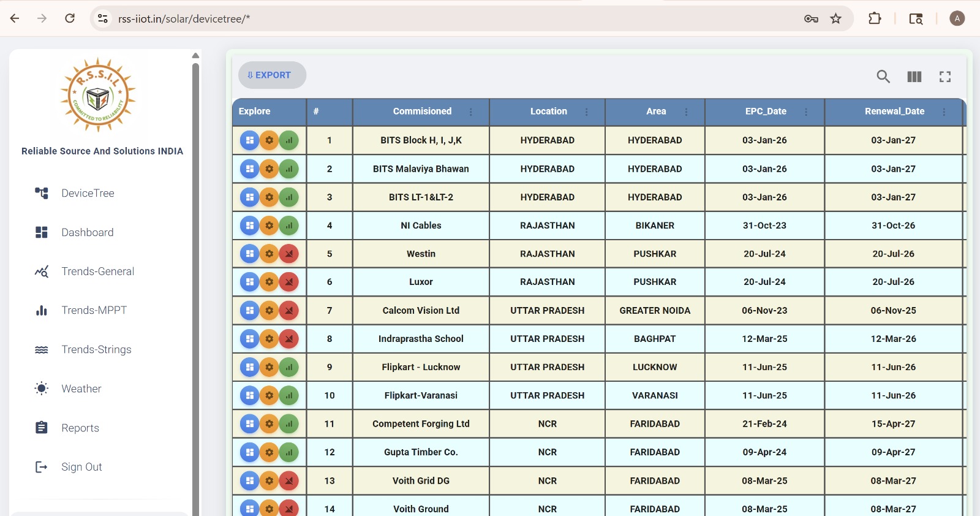Image resolution: width=980 pixels, height=516 pixels.
Task: Click the blue dashboard icon for BITS Block H row
Action: tap(249, 140)
